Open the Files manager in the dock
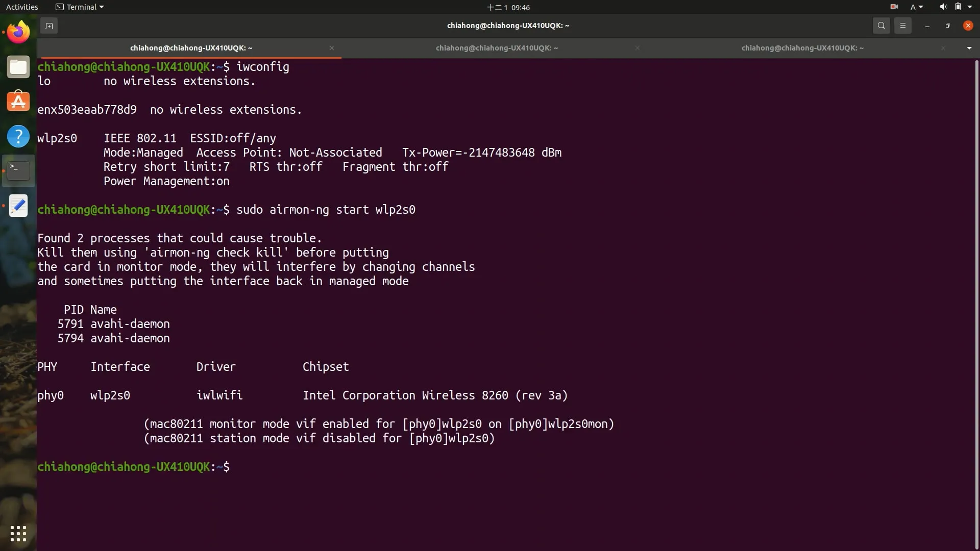Image resolution: width=980 pixels, height=551 pixels. tap(18, 67)
